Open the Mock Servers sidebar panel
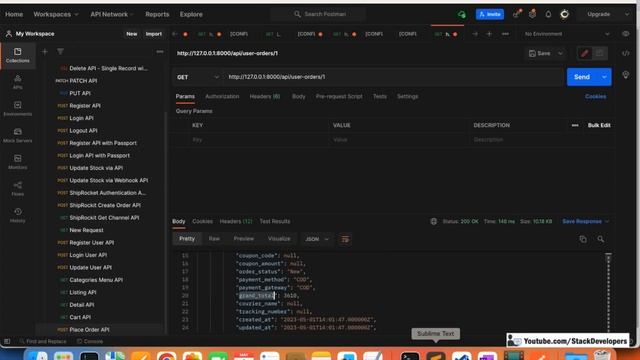Screen dimensions: 640x360 click(x=18, y=135)
